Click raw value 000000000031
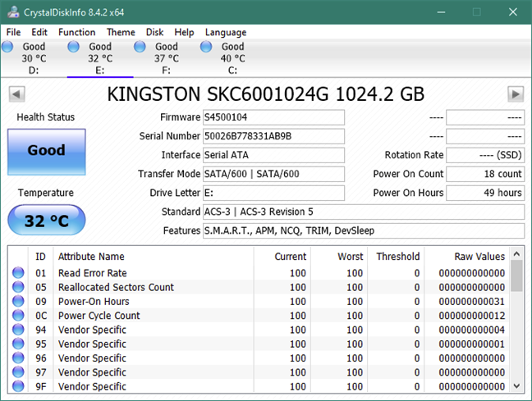Image resolution: width=532 pixels, height=401 pixels. pos(471,301)
